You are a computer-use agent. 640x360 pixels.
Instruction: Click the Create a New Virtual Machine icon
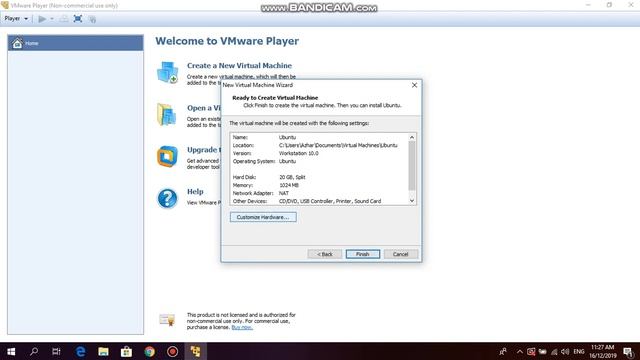click(x=168, y=72)
